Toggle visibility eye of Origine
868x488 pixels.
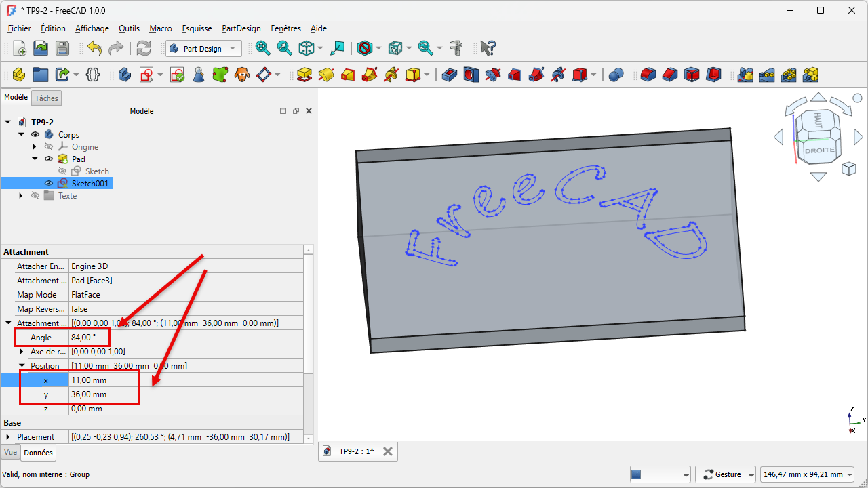[49, 147]
